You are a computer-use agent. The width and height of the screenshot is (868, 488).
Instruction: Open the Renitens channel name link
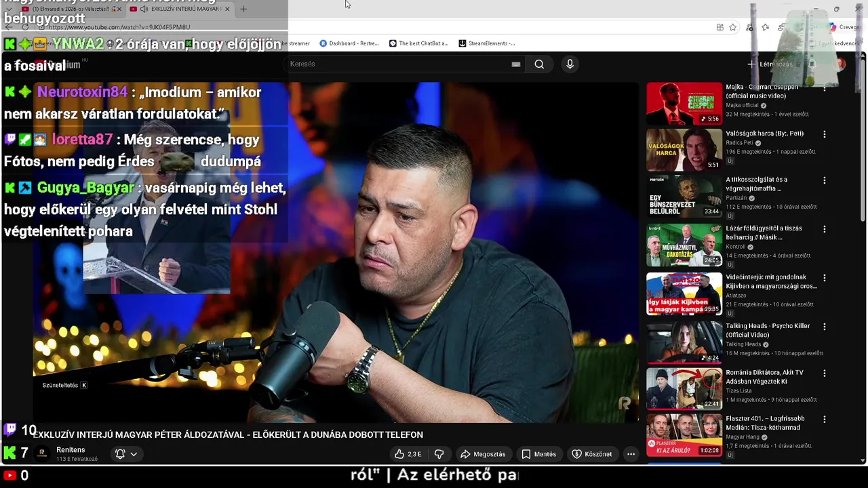pos(71,450)
